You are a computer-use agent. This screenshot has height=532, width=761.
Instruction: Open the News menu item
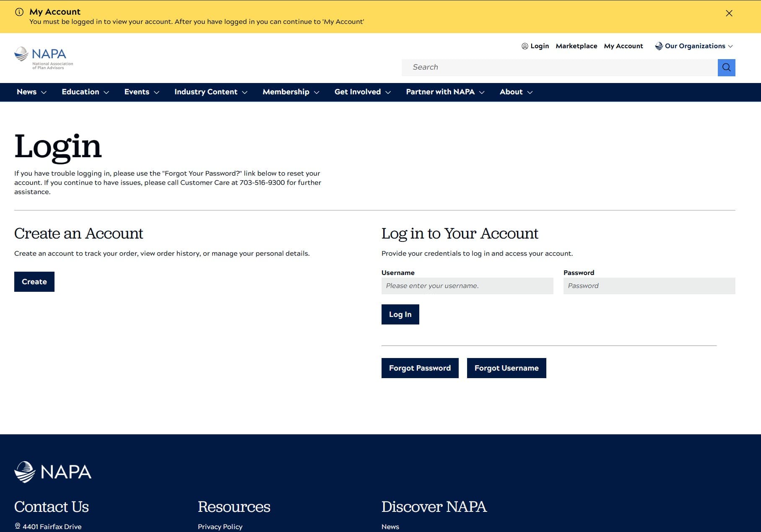click(26, 92)
